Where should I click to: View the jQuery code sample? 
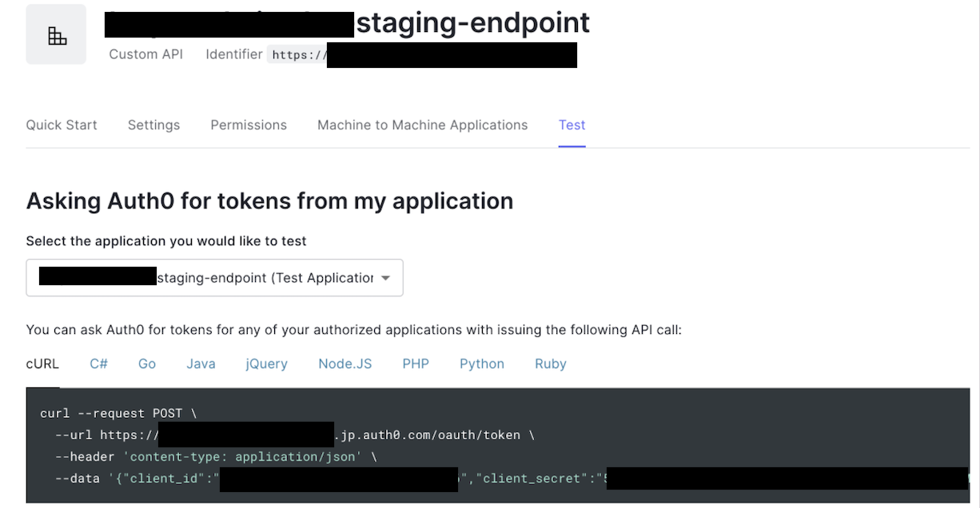[266, 364]
